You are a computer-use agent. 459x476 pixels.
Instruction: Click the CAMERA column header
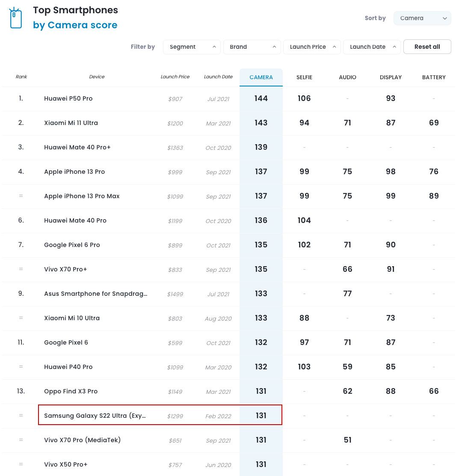click(261, 77)
